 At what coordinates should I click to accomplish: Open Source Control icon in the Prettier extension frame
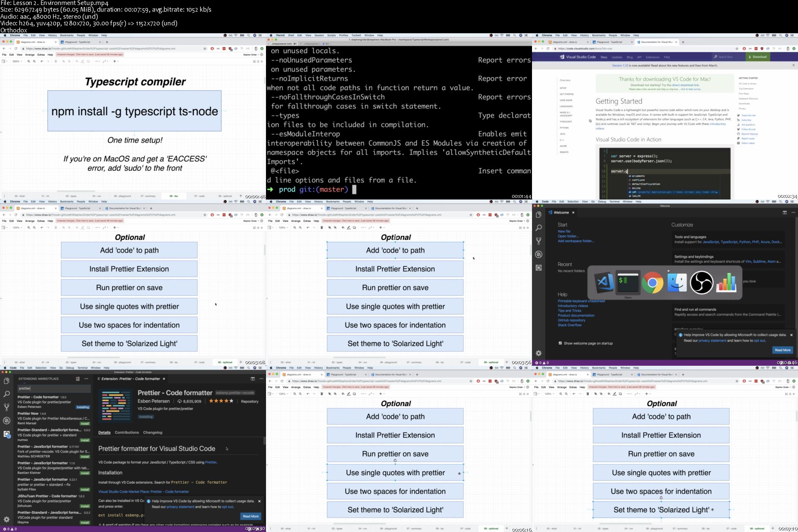coord(7,407)
